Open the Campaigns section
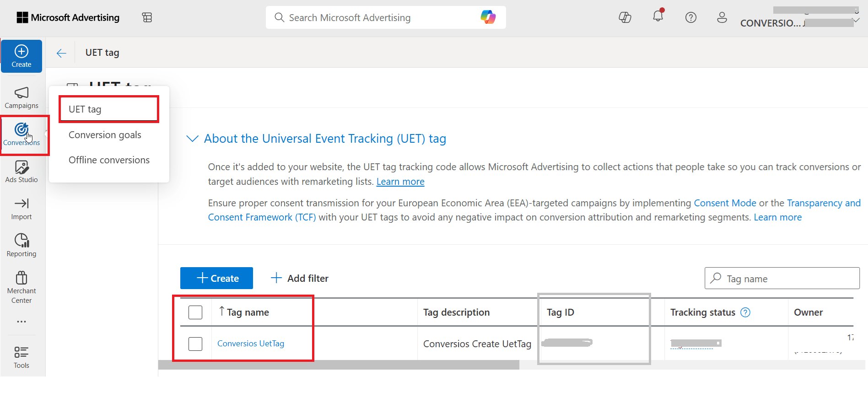868x403 pixels. click(22, 98)
